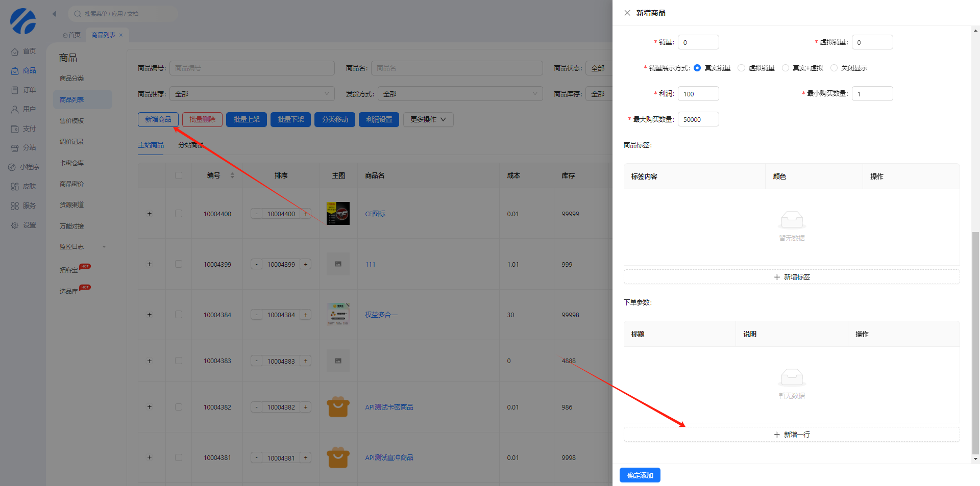Open the Orders (订单) sidebar icon
The width and height of the screenshot is (980, 486).
(x=15, y=90)
